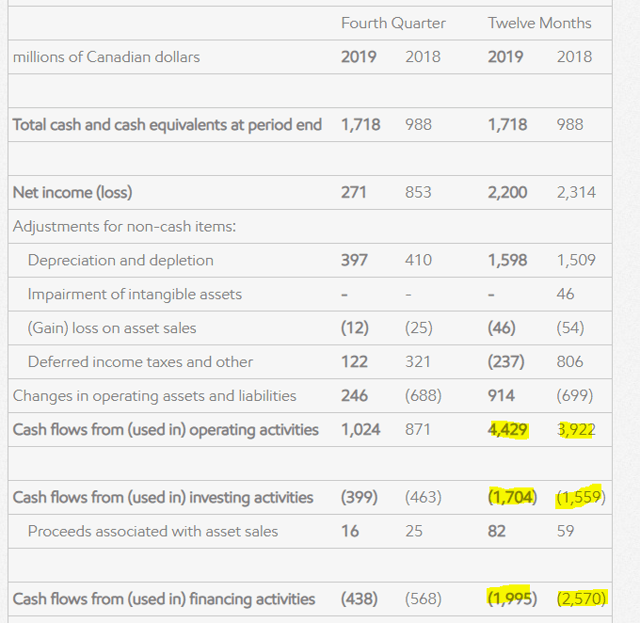Screen dimensions: 640x623
Task: Click Impairment of intangible assets label
Action: click(134, 294)
